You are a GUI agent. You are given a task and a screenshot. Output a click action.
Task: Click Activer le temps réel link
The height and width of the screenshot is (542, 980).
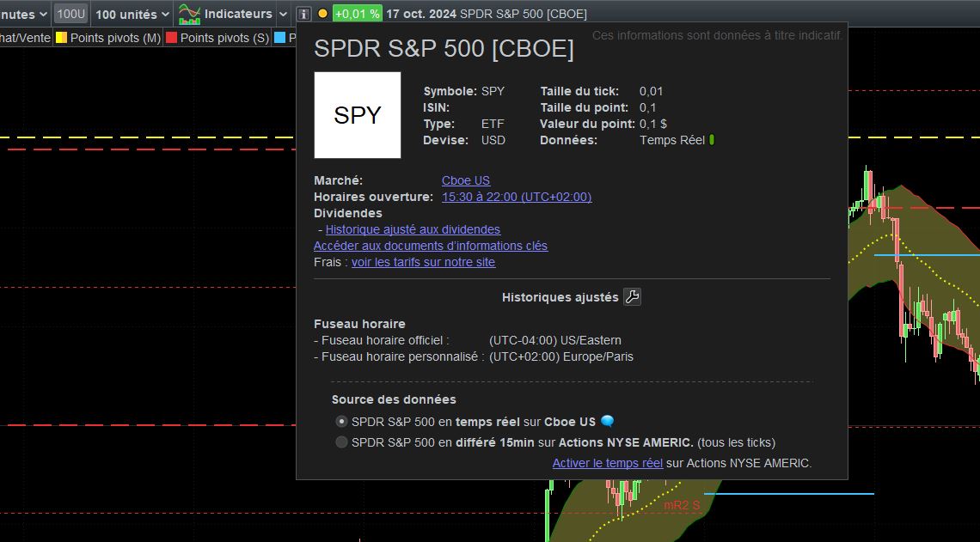tap(608, 463)
